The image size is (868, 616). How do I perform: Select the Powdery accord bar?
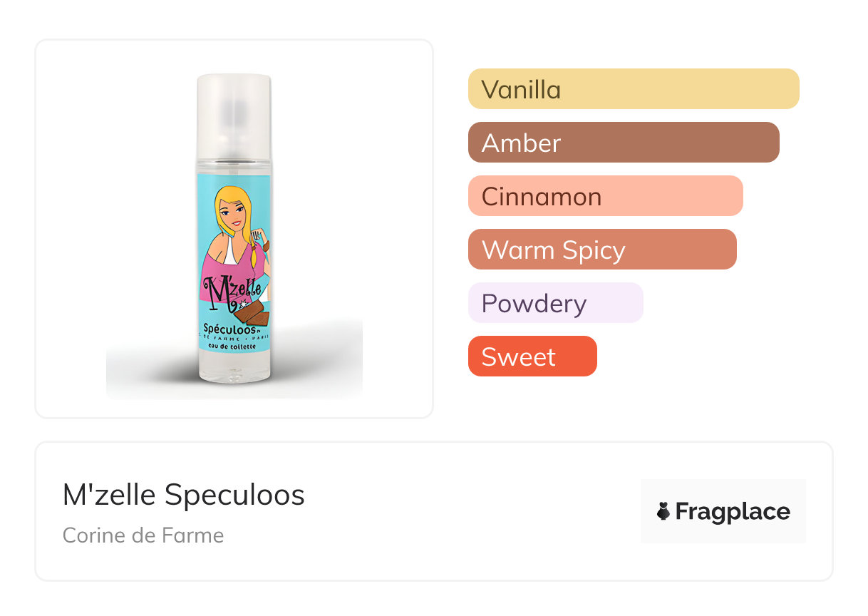pos(555,303)
